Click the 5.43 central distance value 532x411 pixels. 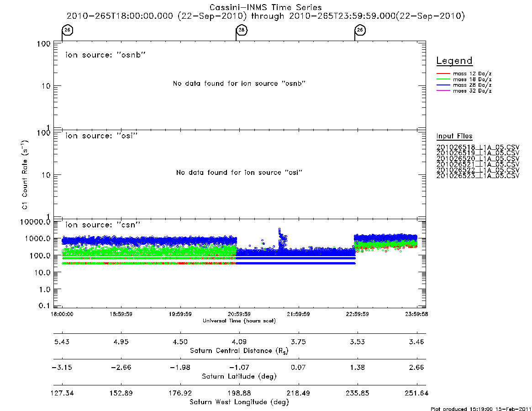click(x=62, y=342)
